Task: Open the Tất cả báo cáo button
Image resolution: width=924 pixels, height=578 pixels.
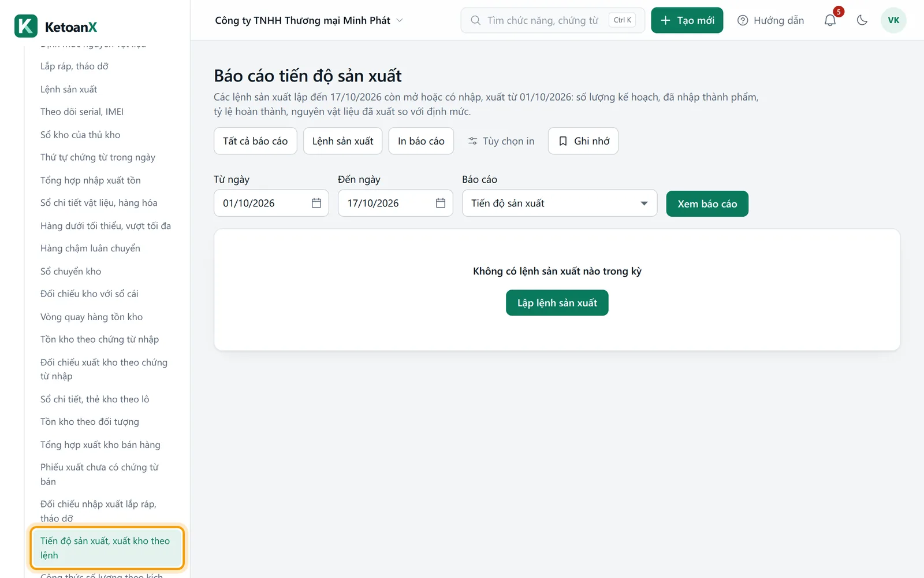Action: [x=255, y=141]
